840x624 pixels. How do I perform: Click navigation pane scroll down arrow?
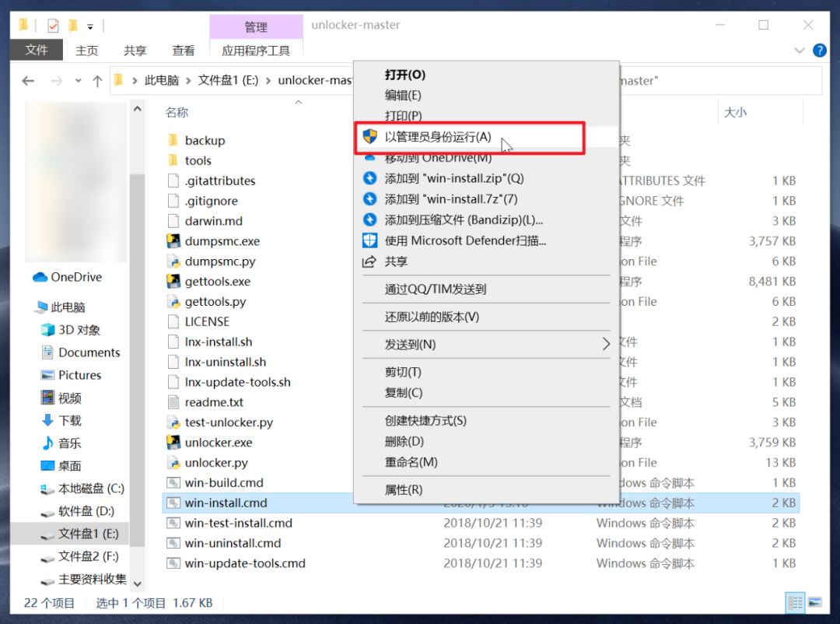click(x=138, y=584)
